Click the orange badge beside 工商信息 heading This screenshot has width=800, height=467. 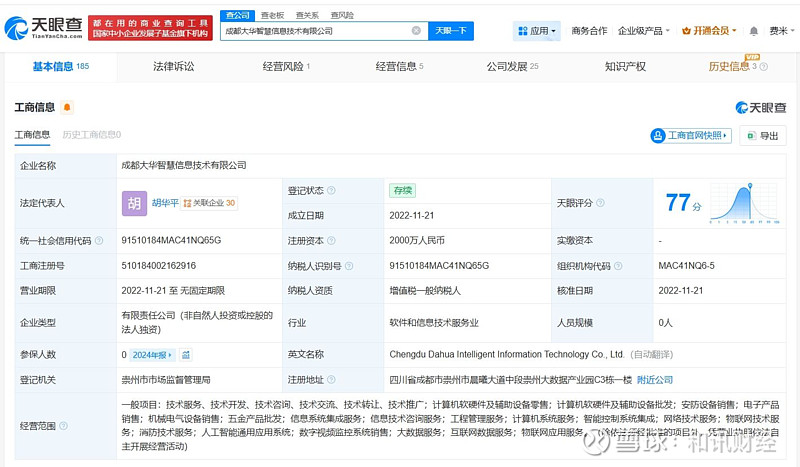67,107
